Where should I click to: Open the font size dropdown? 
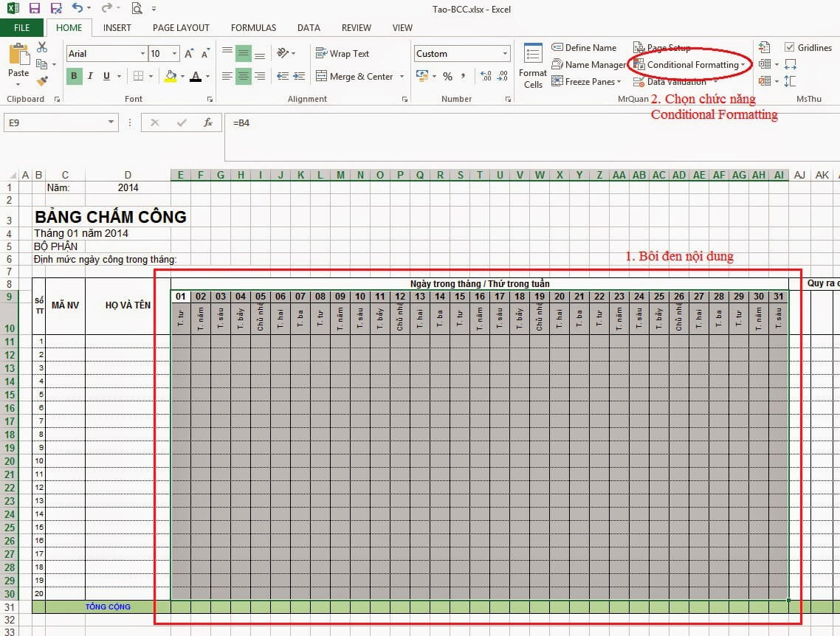point(175,53)
